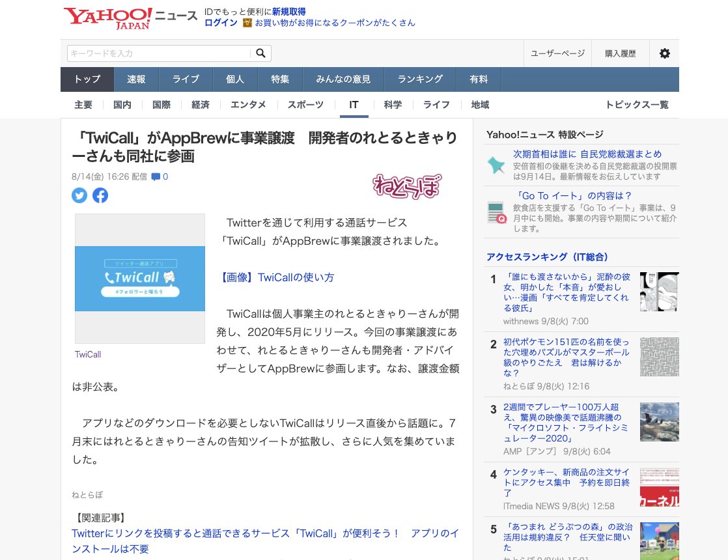Open the TwiCall article image thumbnail

click(x=140, y=279)
